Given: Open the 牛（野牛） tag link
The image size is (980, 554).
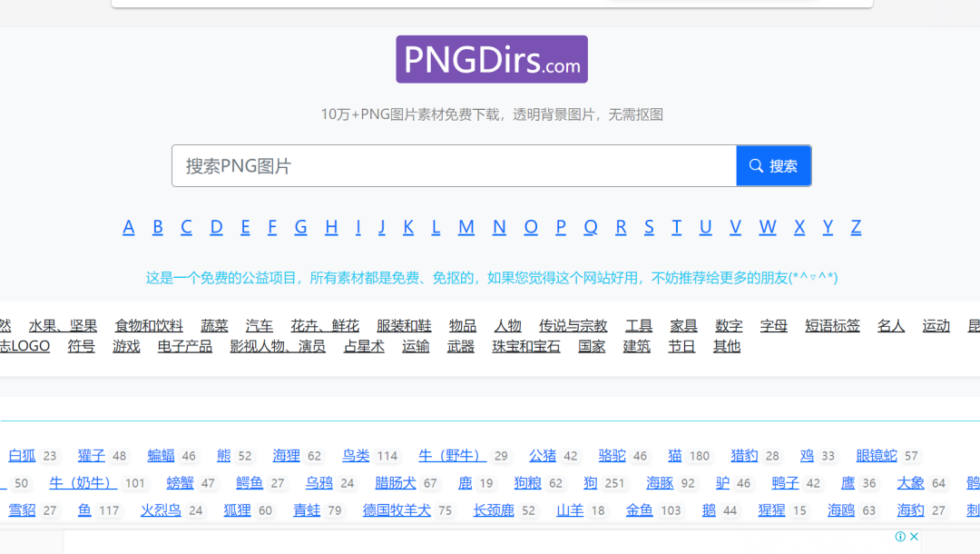Looking at the screenshot, I should click(x=453, y=456).
